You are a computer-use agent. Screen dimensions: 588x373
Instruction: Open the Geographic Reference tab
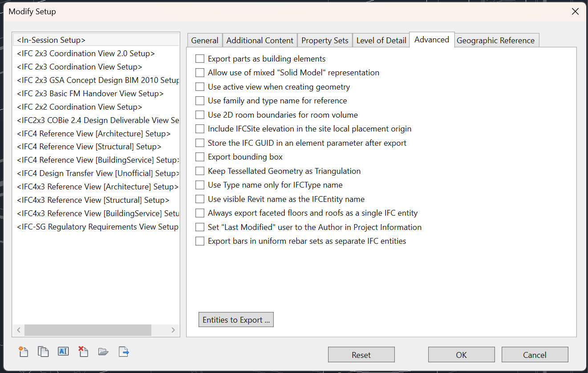[x=495, y=40]
